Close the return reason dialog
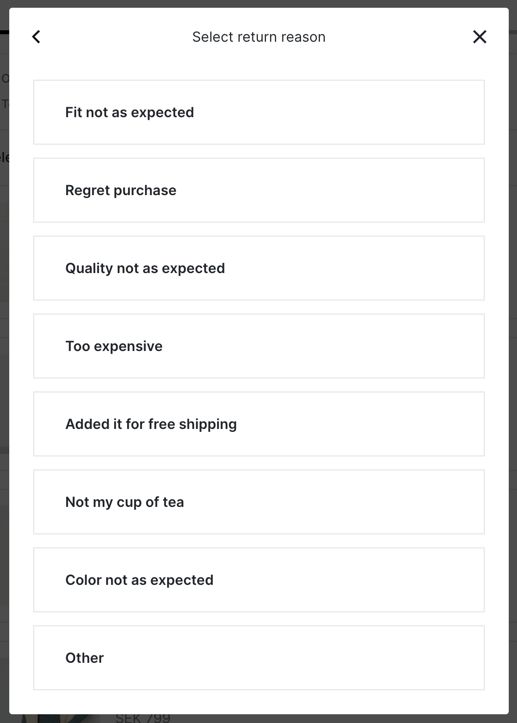 480,37
